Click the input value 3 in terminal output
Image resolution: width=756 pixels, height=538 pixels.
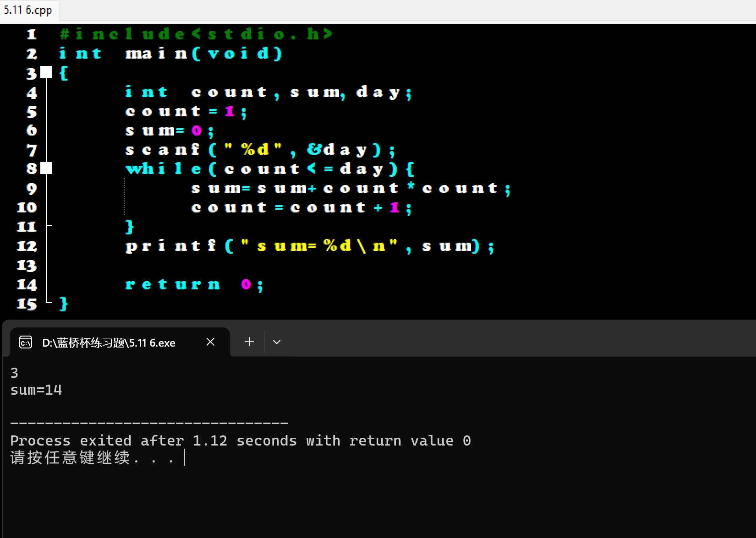[14, 373]
